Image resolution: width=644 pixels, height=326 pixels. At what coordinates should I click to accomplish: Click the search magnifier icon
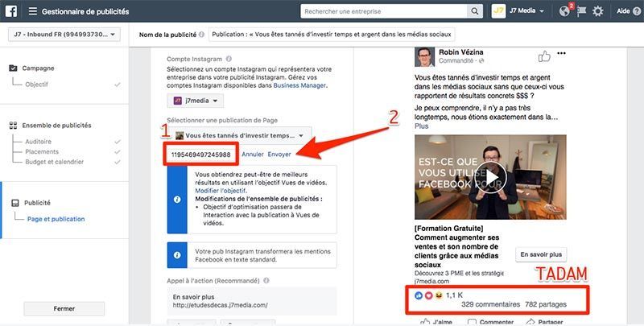click(473, 11)
